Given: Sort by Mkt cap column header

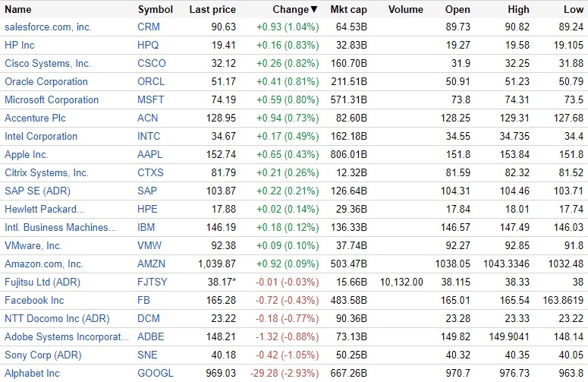Looking at the screenshot, I should pos(349,10).
